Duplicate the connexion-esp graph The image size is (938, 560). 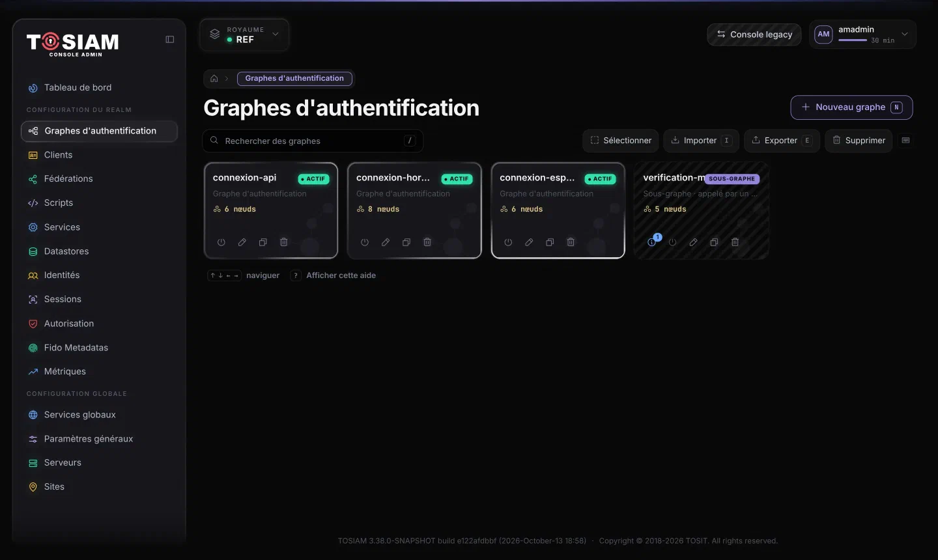tap(550, 242)
